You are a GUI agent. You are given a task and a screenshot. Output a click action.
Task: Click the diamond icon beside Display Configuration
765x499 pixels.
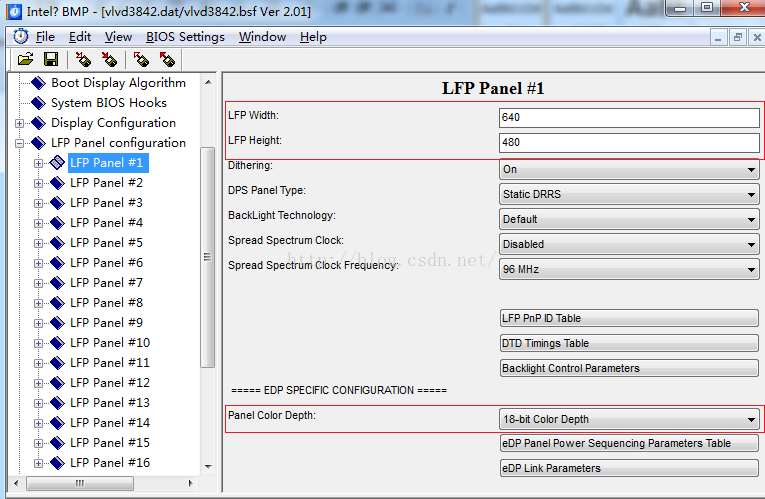[x=38, y=123]
